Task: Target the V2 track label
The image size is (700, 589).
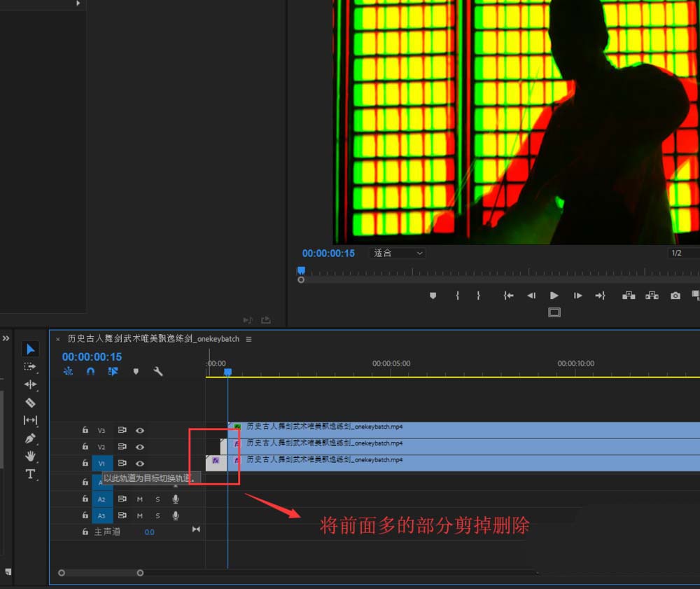Action: tap(101, 447)
